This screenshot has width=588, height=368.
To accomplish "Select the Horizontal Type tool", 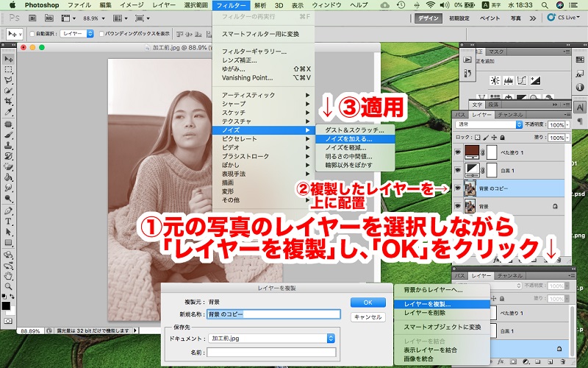I will click(x=8, y=222).
